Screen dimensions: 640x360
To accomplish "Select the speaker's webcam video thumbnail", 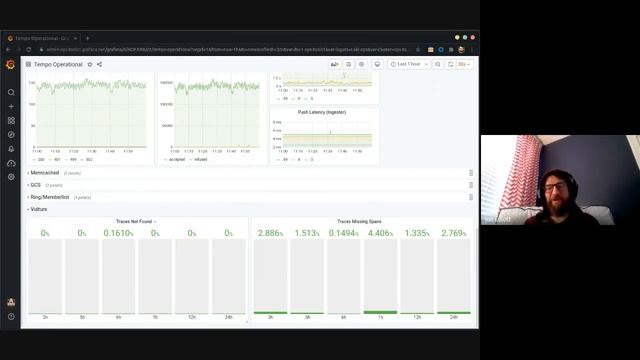I will [560, 180].
